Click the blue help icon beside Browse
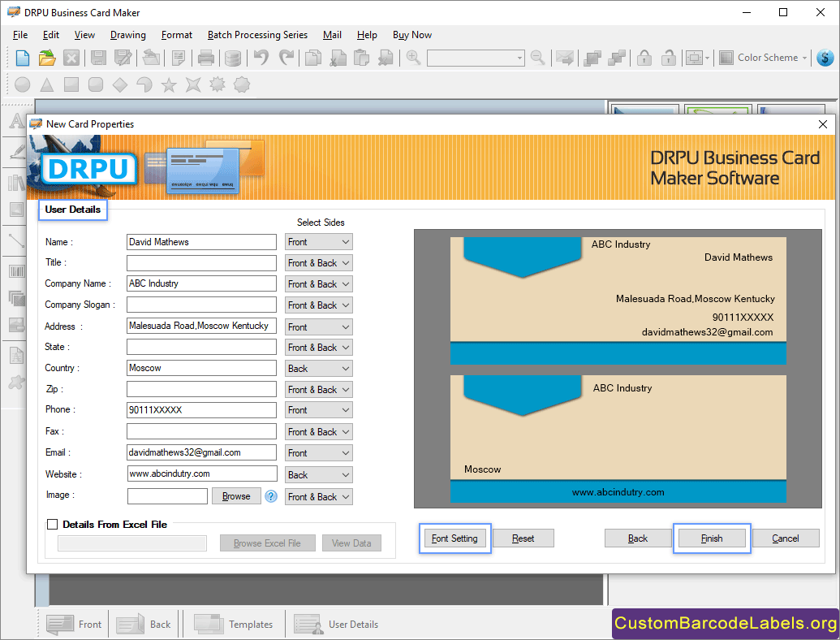Image resolution: width=840 pixels, height=640 pixels. pyautogui.click(x=271, y=496)
